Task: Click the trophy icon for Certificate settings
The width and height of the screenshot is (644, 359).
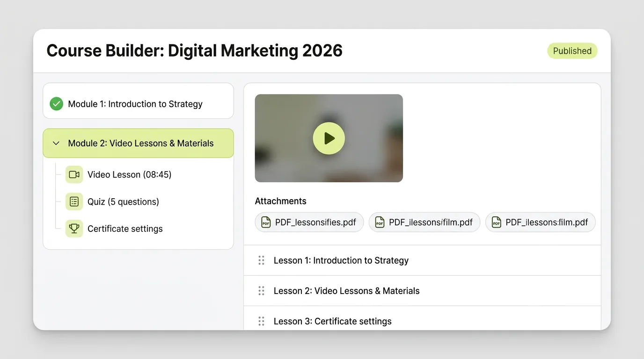Action: (x=74, y=229)
